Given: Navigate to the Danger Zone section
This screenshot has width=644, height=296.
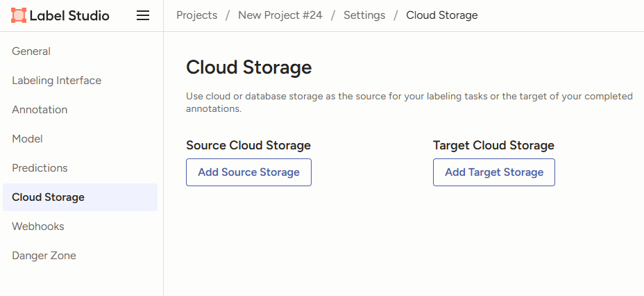Looking at the screenshot, I should click(44, 256).
